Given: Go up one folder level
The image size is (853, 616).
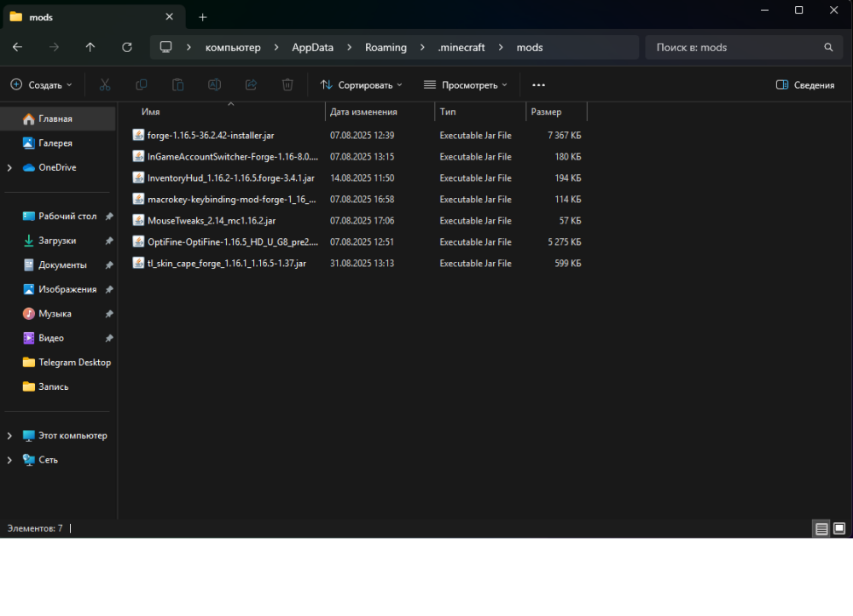Looking at the screenshot, I should 90,47.
